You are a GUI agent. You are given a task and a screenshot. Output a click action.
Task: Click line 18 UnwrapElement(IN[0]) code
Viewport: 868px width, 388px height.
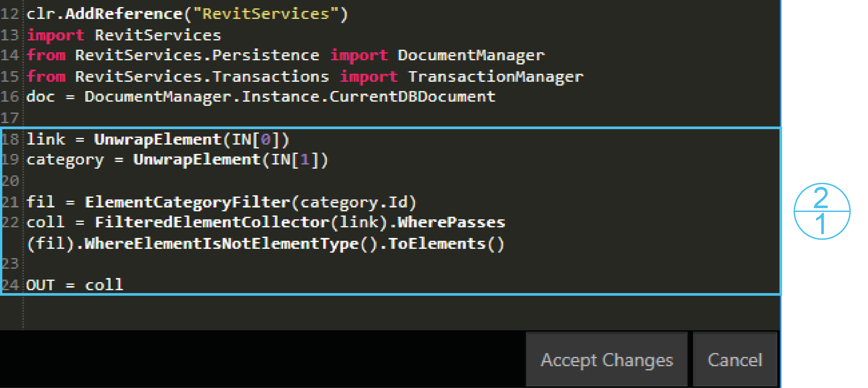click(191, 139)
